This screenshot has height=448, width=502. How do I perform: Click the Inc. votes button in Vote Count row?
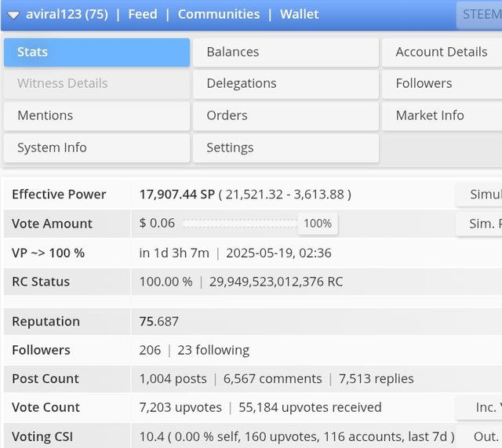tap(479, 407)
